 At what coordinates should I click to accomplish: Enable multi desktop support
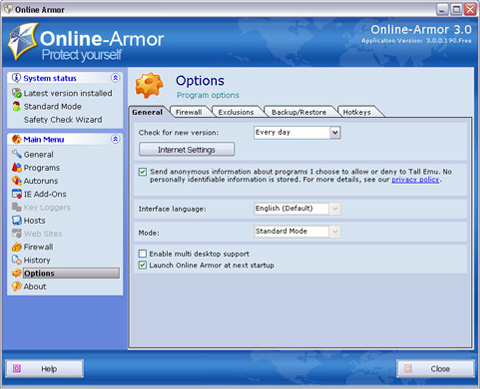143,254
